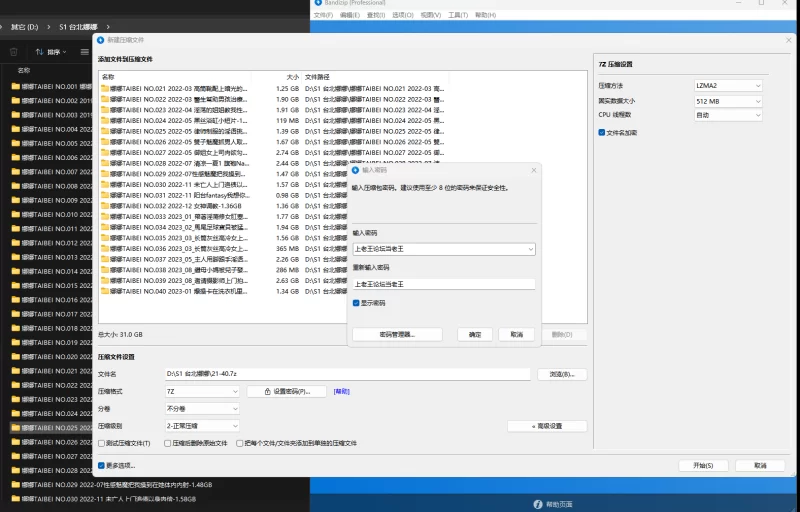800x512 pixels.
Task: Open the 视图(V) menu in Bandizip
Action: pos(431,15)
